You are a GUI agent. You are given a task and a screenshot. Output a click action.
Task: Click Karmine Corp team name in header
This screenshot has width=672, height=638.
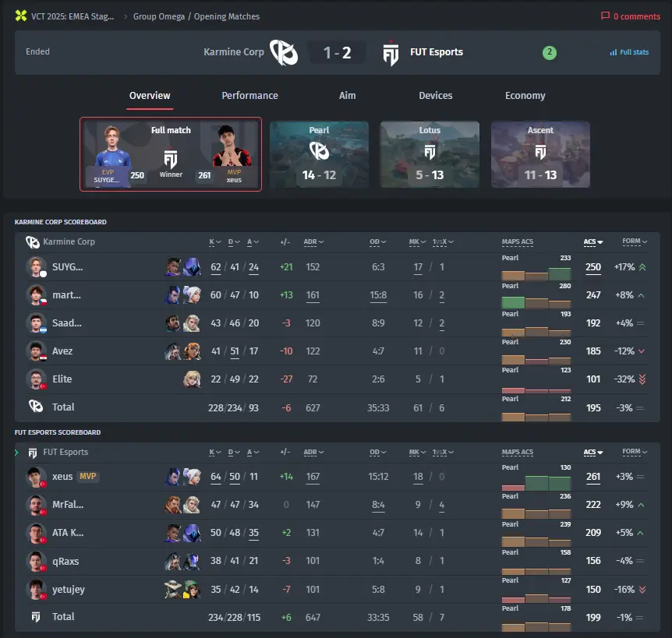click(234, 52)
